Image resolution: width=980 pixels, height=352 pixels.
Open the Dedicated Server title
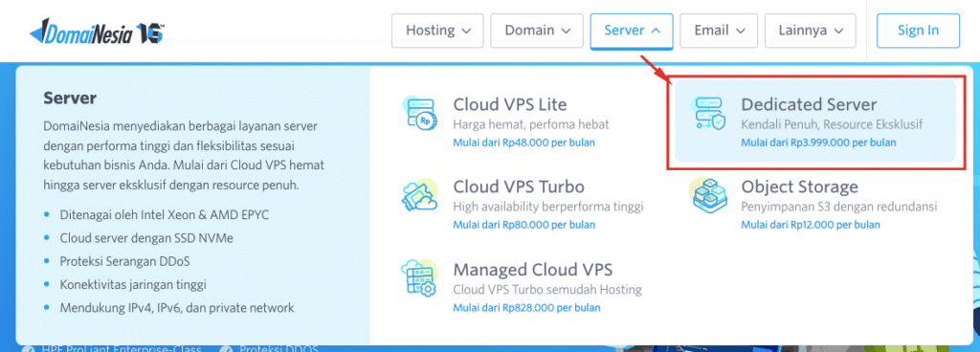pyautogui.click(x=809, y=104)
